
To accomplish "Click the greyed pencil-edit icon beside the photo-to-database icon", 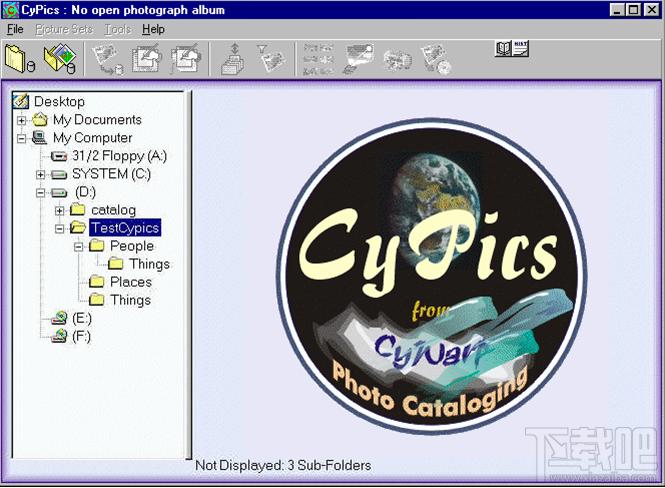I will 146,59.
